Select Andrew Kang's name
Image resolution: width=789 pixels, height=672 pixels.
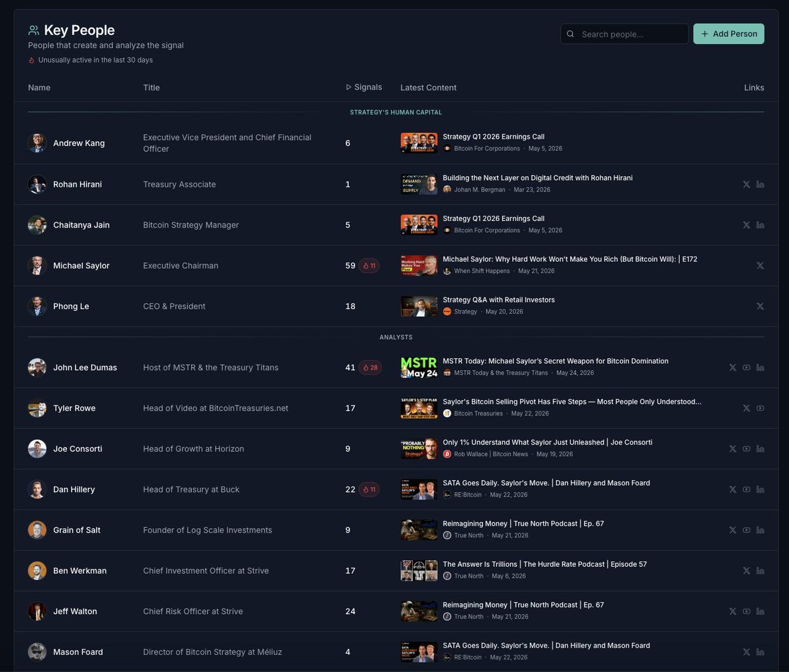pyautogui.click(x=79, y=143)
